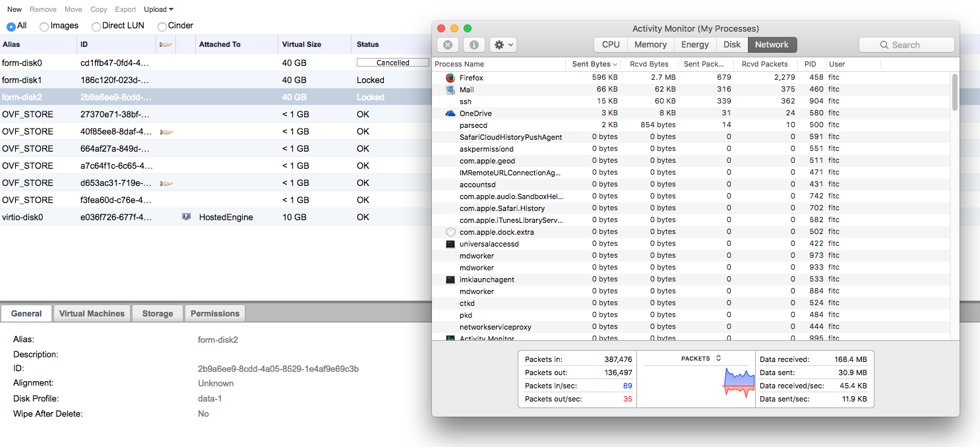Click the New disk button
The height and width of the screenshot is (447, 980).
(x=15, y=9)
